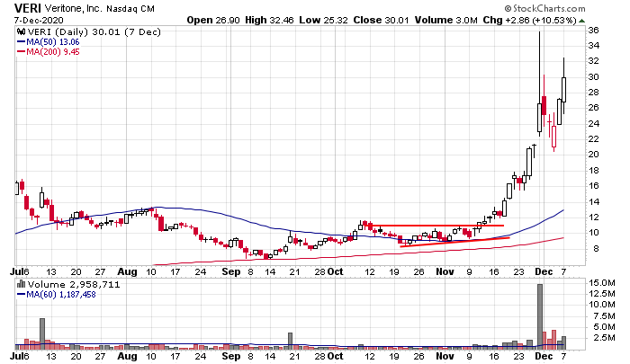Click the volume bars icon in the lower panel
The image size is (630, 364).
pos(22,284)
